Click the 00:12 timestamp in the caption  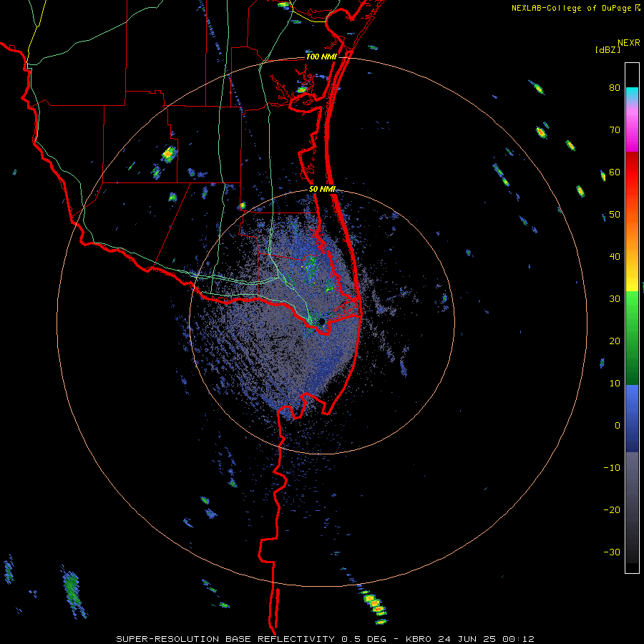pyautogui.click(x=519, y=639)
